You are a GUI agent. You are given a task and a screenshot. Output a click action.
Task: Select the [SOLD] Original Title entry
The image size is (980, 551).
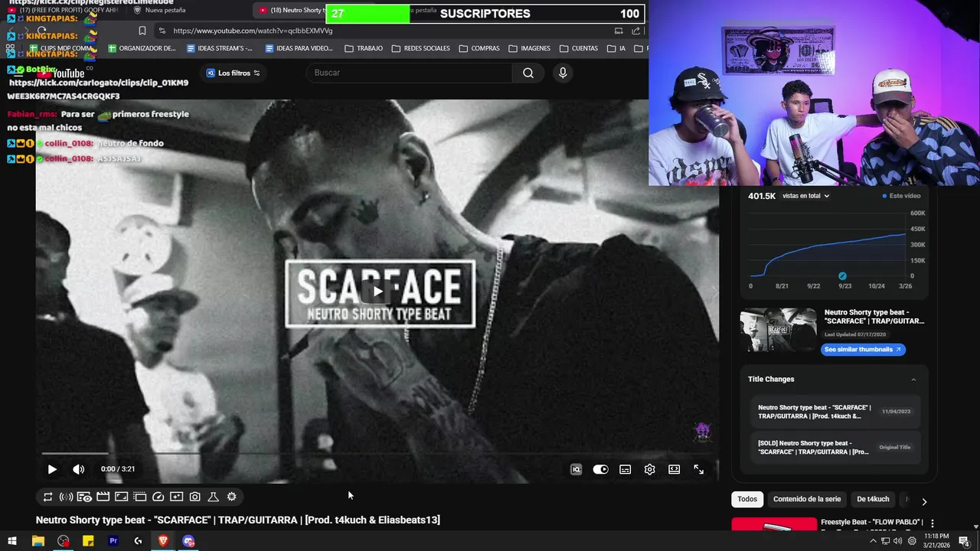(x=835, y=448)
